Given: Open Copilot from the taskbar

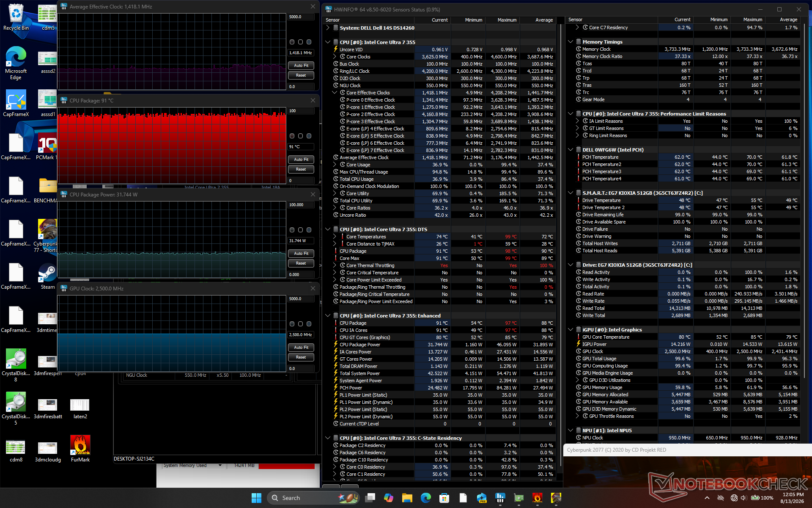Looking at the screenshot, I should (389, 498).
